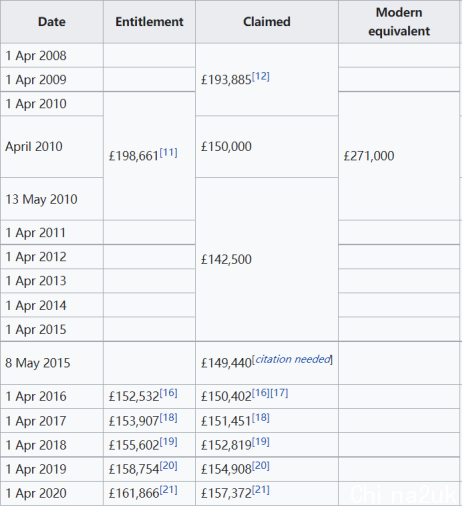This screenshot has width=462, height=507.
Task: Open citation [19] beside £155,602
Action: coord(168,442)
